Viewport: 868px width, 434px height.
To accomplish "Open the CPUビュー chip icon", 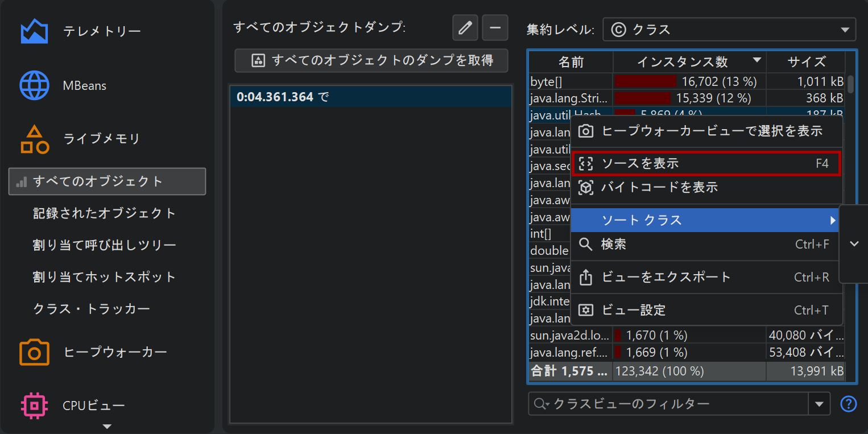I will [34, 406].
